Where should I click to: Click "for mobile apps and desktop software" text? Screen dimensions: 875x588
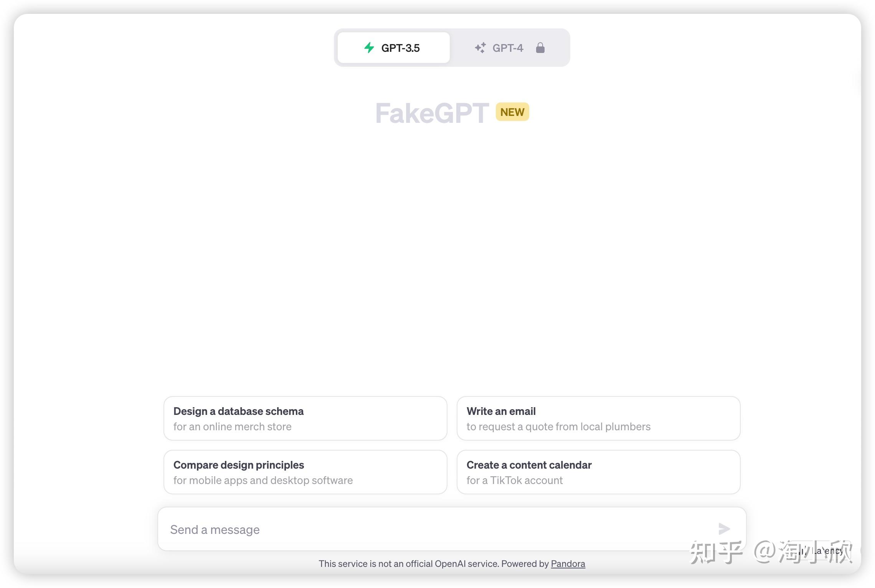[x=263, y=481]
